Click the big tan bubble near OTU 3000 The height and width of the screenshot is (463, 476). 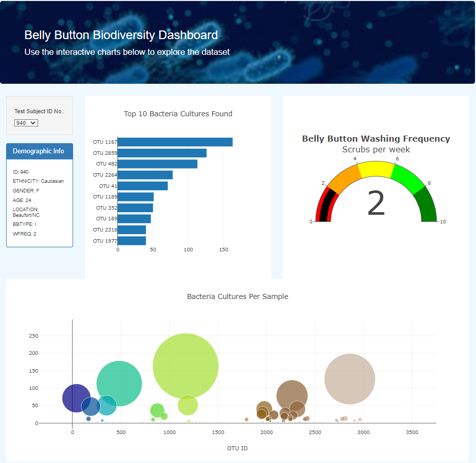click(350, 379)
